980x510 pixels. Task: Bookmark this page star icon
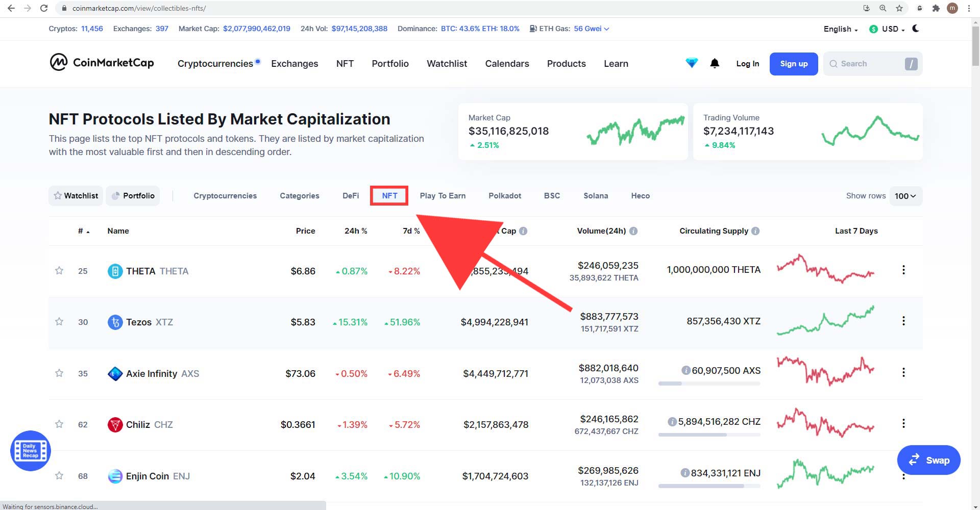tap(899, 8)
